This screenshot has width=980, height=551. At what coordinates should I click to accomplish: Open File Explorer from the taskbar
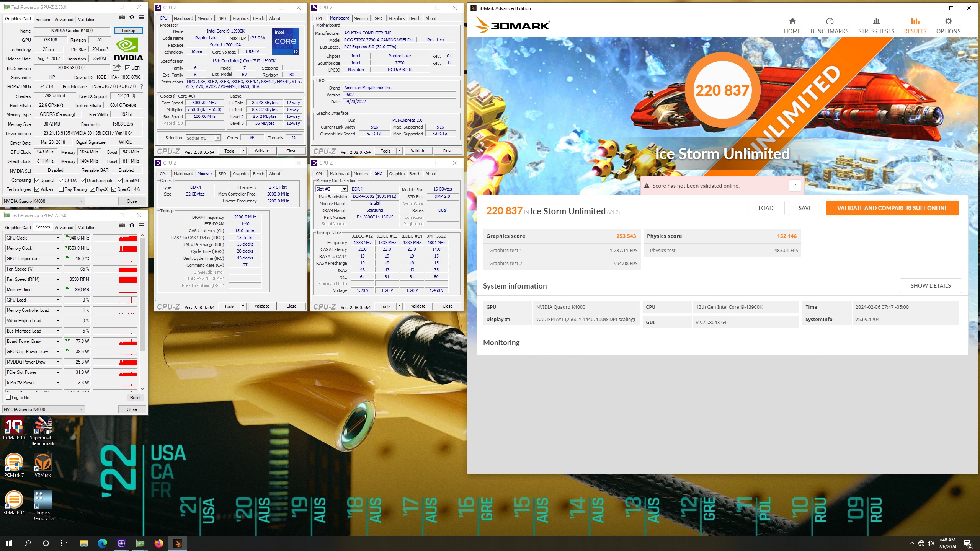click(83, 543)
